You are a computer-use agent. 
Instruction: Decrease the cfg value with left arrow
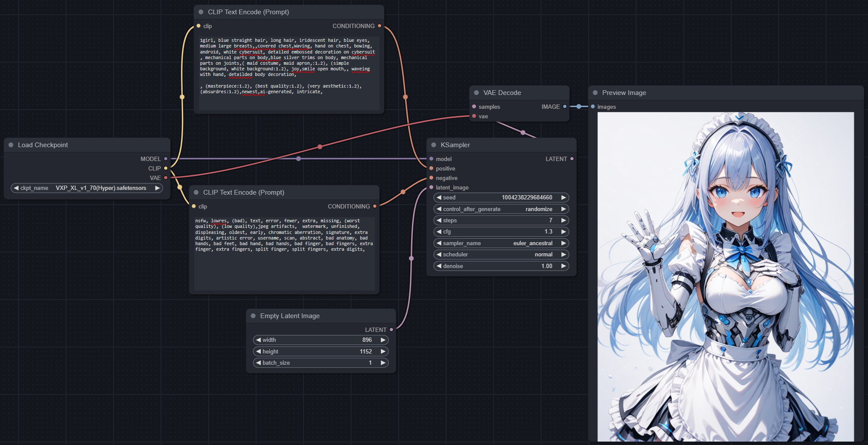[x=439, y=232]
